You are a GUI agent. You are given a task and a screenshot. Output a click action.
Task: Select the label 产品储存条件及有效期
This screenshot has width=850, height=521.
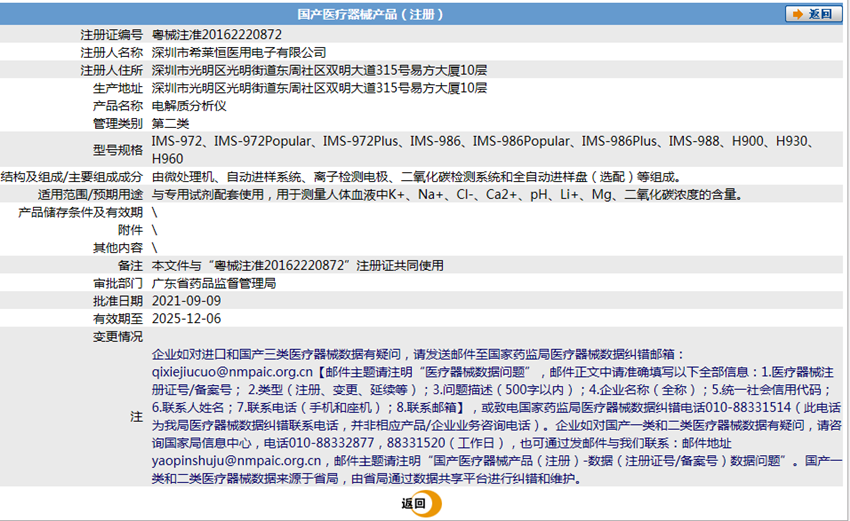tap(81, 213)
